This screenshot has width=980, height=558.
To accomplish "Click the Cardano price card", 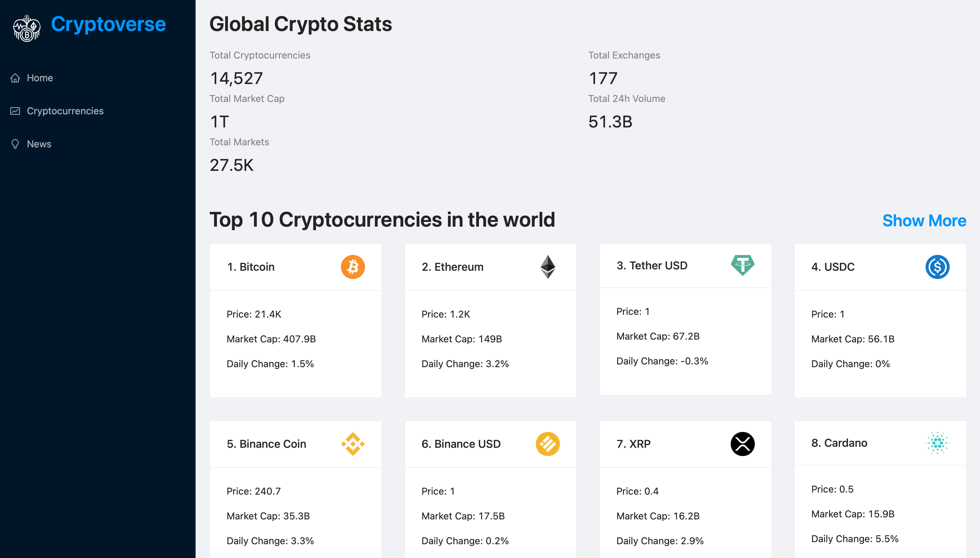I will tap(880, 494).
